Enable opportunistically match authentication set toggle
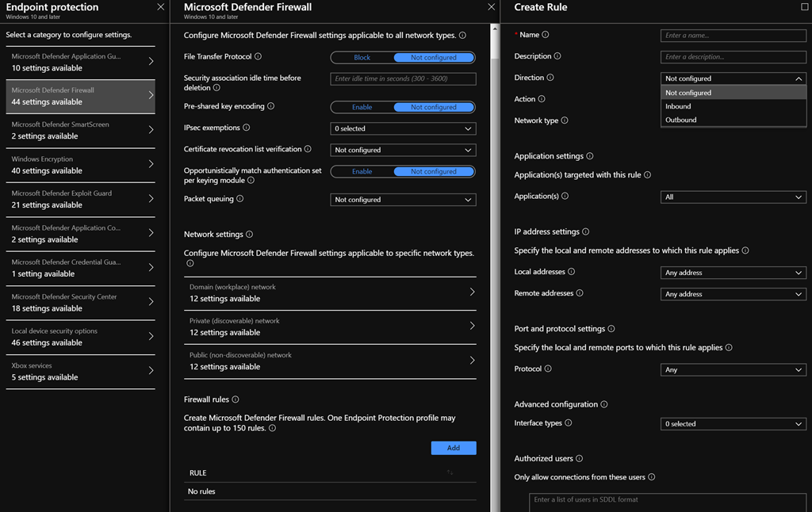The height and width of the screenshot is (512, 812). point(362,171)
